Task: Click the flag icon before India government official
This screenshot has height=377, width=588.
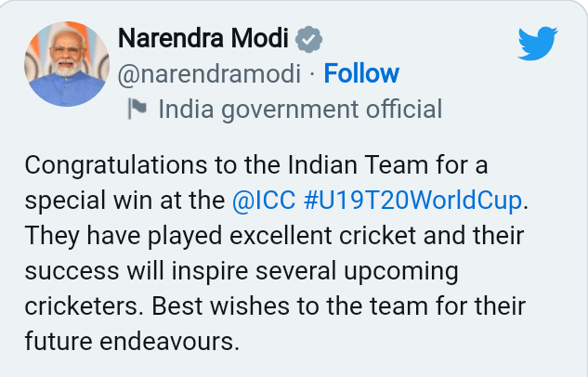Action: pyautogui.click(x=137, y=110)
